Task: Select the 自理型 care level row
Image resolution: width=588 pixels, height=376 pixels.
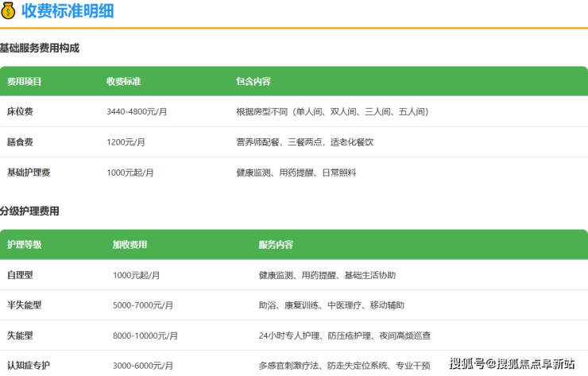Action: 20,275
